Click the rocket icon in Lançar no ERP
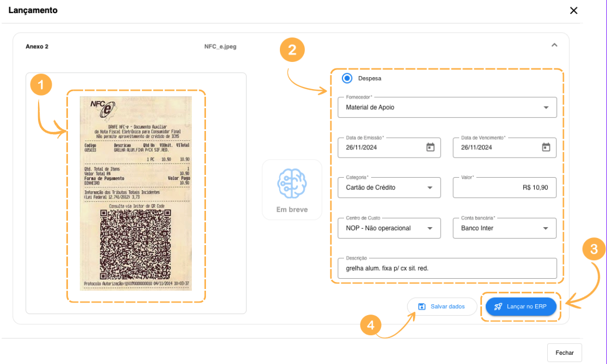 pos(498,307)
